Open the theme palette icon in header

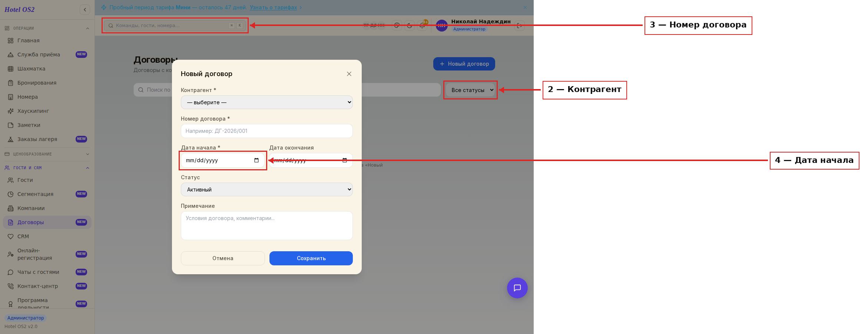coord(397,26)
